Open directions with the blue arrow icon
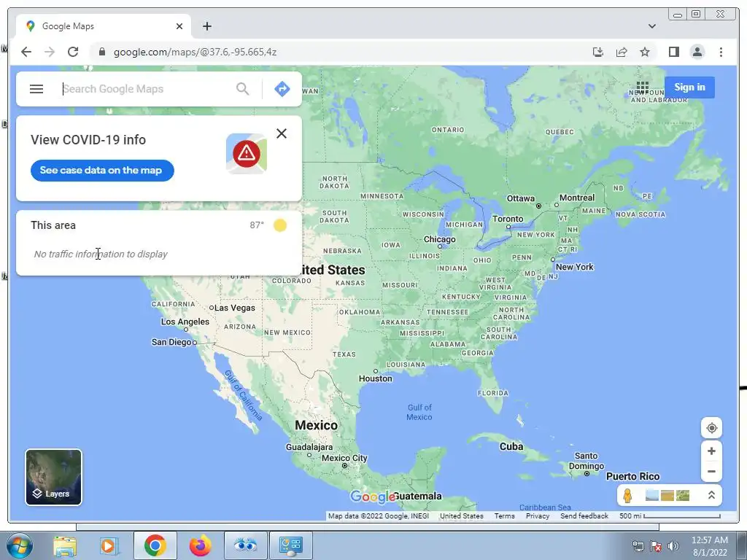Image resolution: width=747 pixels, height=560 pixels. [282, 89]
